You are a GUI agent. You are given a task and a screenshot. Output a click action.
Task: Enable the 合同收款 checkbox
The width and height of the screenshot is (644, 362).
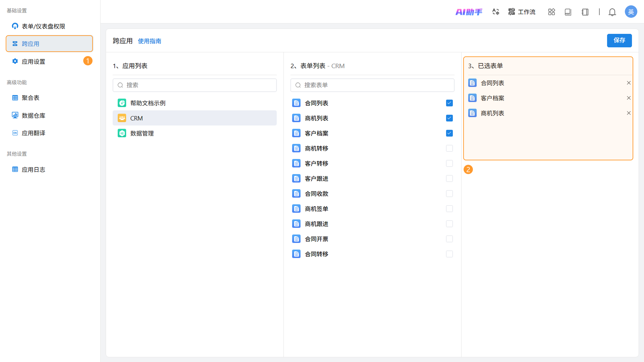[449, 194]
